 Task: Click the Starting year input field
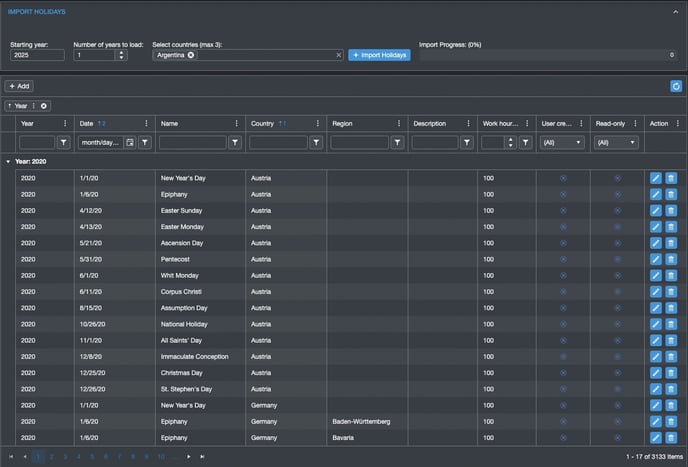pos(37,55)
